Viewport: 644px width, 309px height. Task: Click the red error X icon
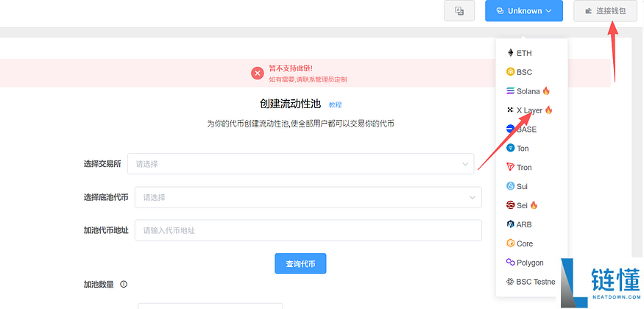click(x=258, y=74)
